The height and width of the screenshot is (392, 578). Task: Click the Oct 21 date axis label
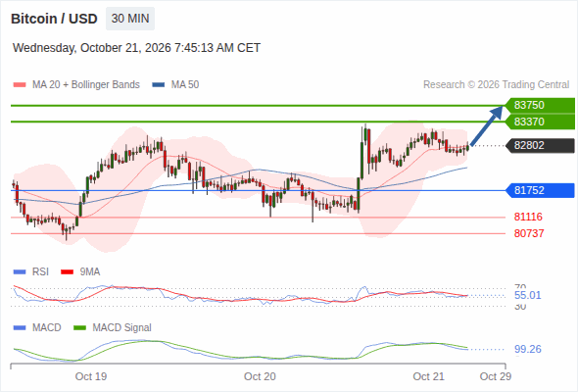coord(429,377)
